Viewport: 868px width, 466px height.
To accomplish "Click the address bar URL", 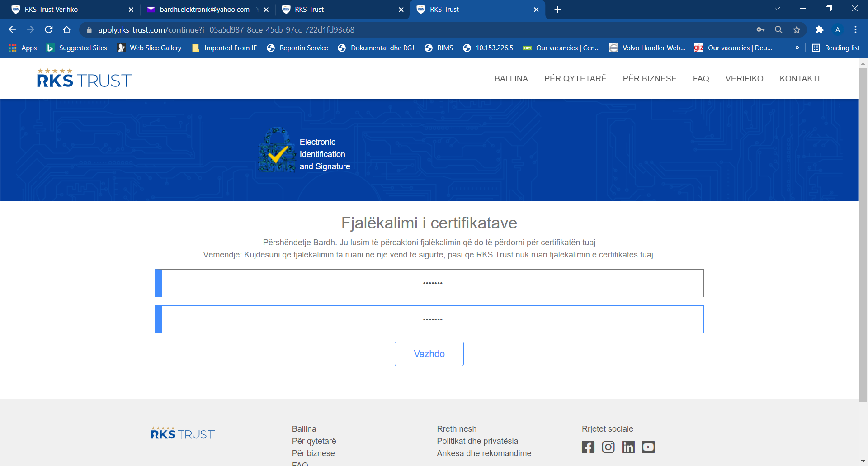I will coord(226,30).
